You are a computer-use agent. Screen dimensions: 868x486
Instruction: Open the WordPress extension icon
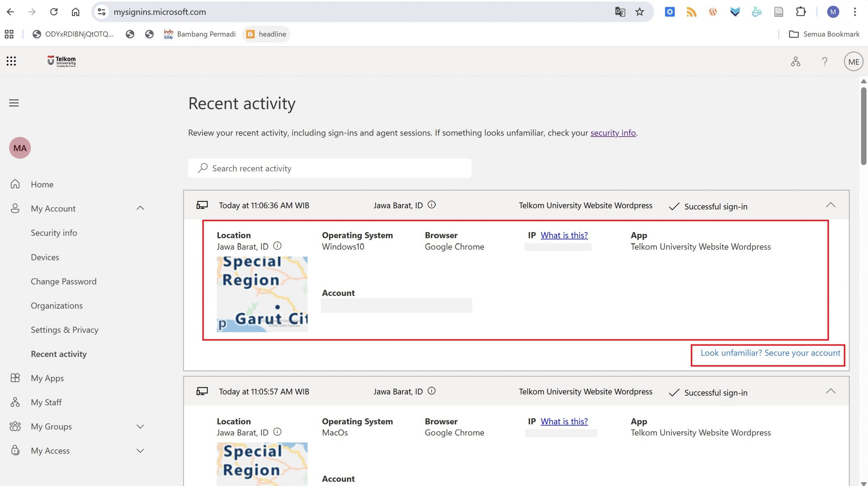tap(713, 12)
